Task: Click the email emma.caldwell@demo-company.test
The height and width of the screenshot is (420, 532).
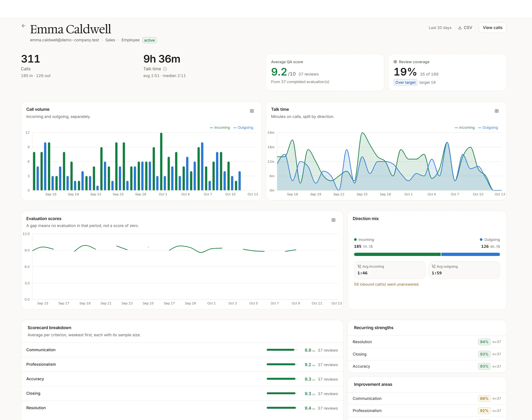Action: (x=64, y=40)
